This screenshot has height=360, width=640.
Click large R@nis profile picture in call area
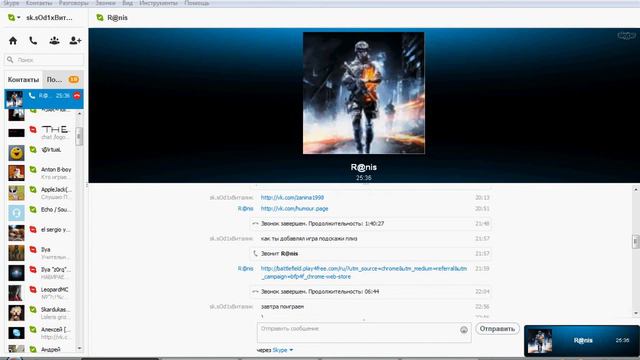(364, 93)
